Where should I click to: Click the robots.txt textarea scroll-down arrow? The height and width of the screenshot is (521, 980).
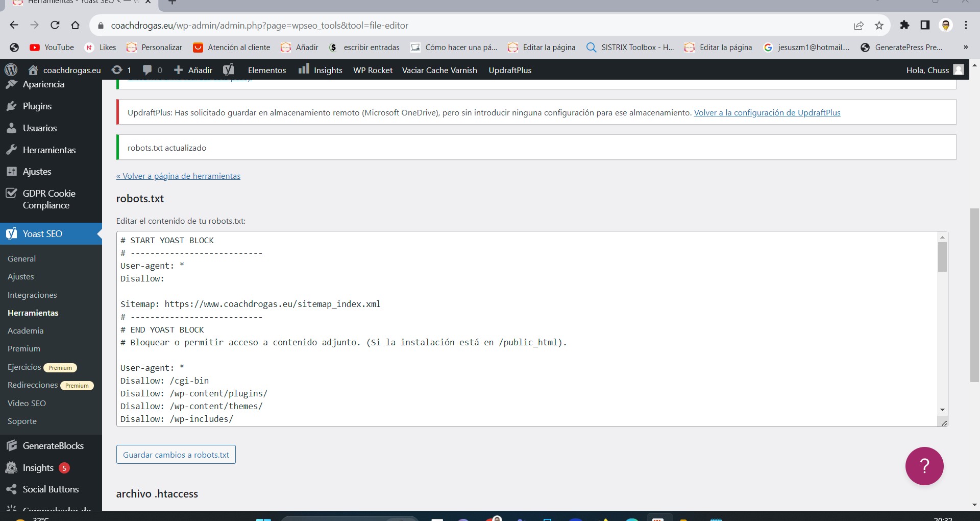942,410
